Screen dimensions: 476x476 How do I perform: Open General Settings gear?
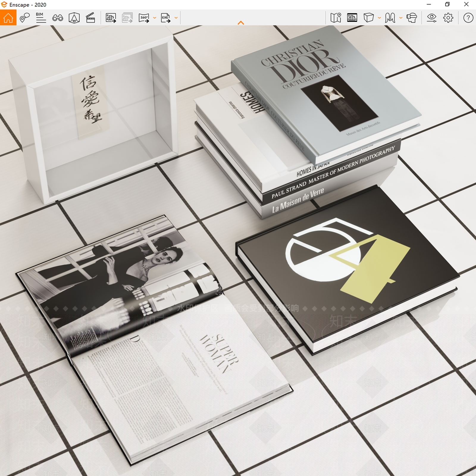pyautogui.click(x=448, y=18)
